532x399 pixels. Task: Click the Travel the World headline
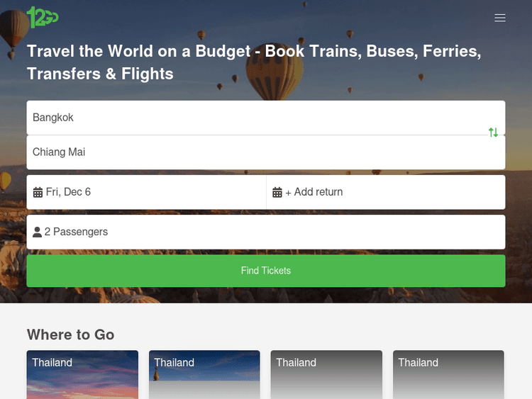[x=254, y=62]
